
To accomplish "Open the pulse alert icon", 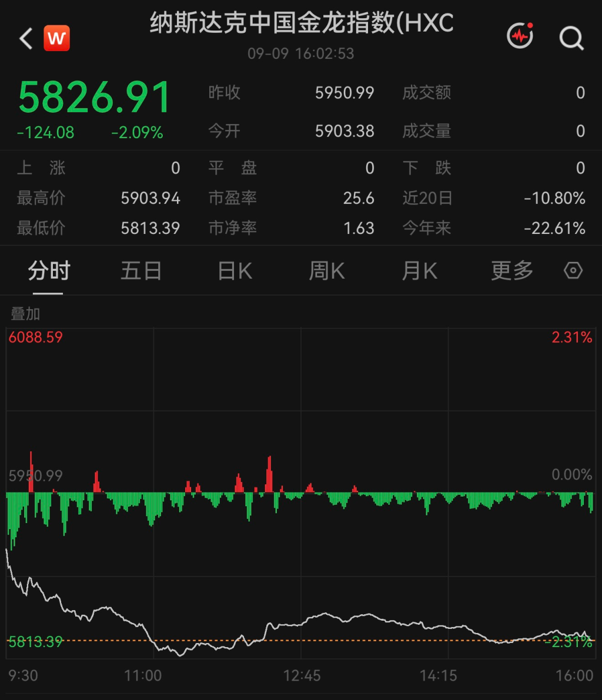I will tap(520, 35).
